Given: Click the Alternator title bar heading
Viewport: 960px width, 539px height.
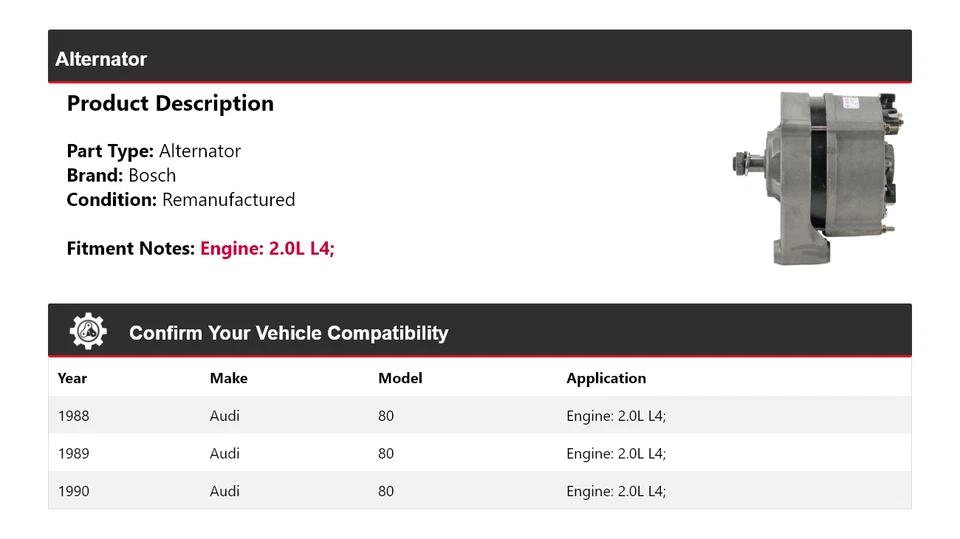Looking at the screenshot, I should 101,59.
